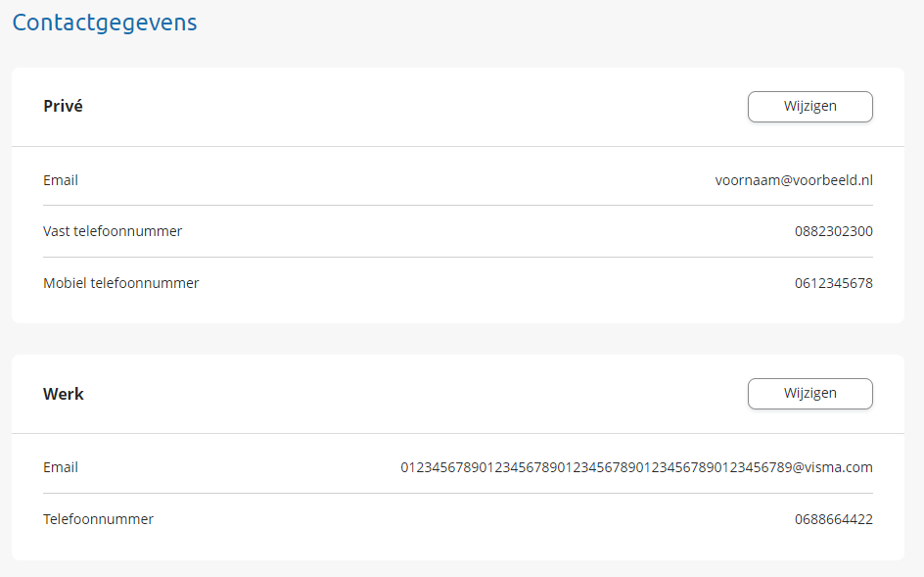The image size is (924, 577).
Task: Click the private email voornaam@voorbeeld.nl
Action: (794, 180)
